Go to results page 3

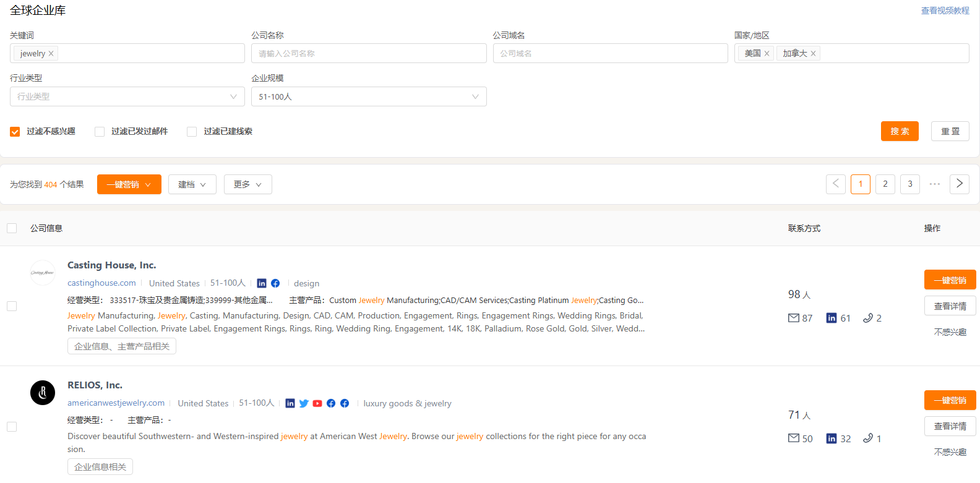point(910,184)
